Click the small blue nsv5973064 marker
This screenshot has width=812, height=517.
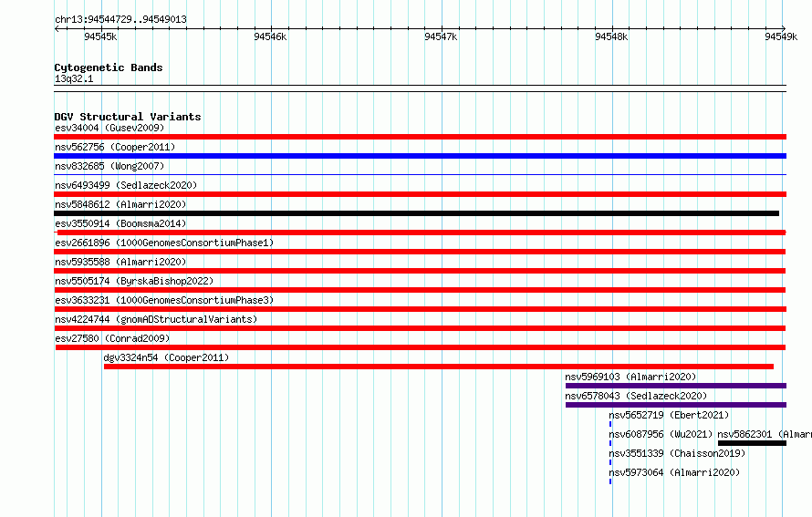tap(610, 481)
